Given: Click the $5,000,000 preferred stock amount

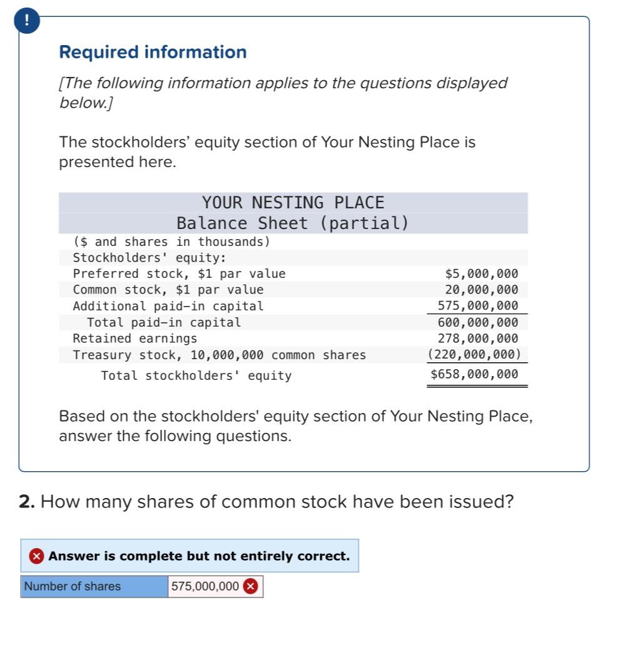Looking at the screenshot, I should 481,273.
